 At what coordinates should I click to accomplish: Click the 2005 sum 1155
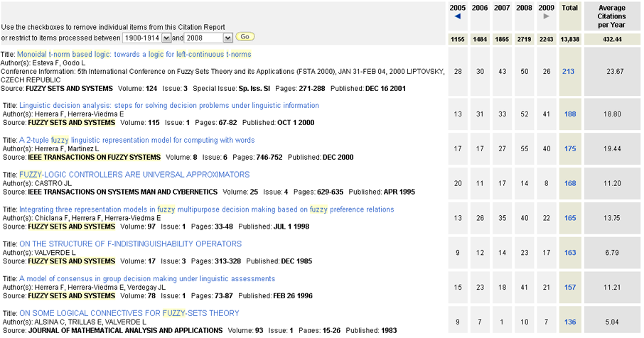(x=458, y=39)
